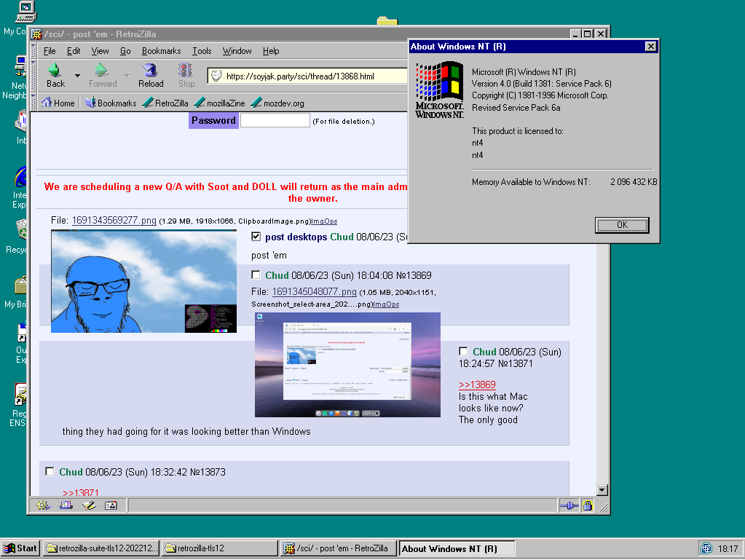Click OK in About Windows NT dialog

click(x=621, y=225)
